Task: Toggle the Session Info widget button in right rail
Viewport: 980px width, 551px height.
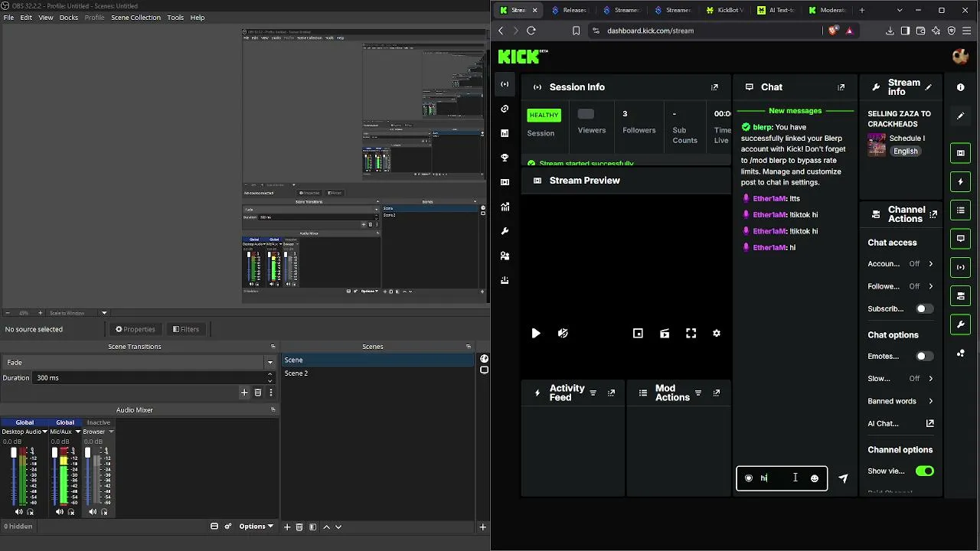Action: tap(961, 267)
